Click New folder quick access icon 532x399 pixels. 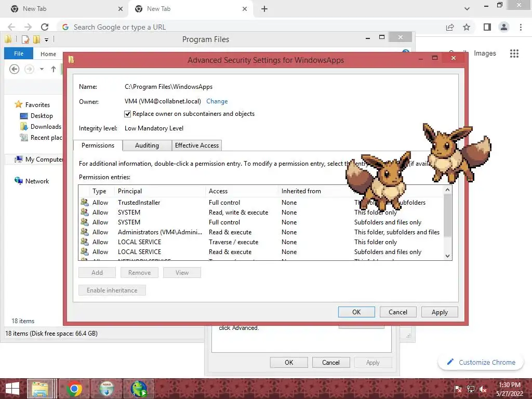coord(37,39)
